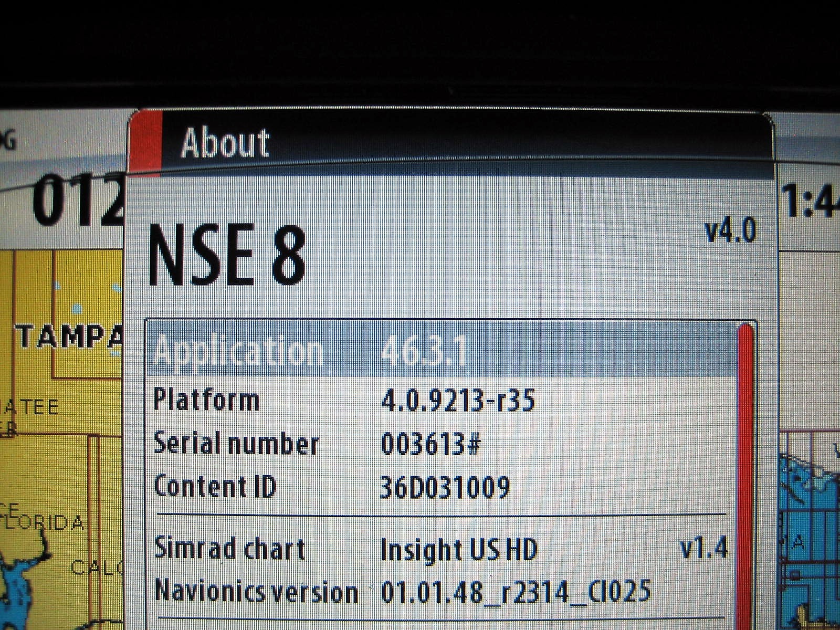Select serial number value 003613#
The width and height of the screenshot is (840, 630).
point(430,444)
